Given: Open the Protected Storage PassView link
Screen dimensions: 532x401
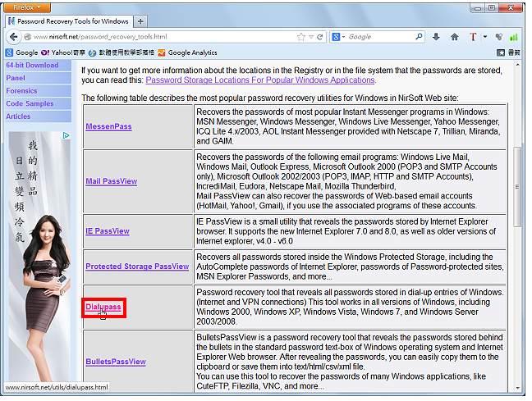Looking at the screenshot, I should [x=137, y=267].
